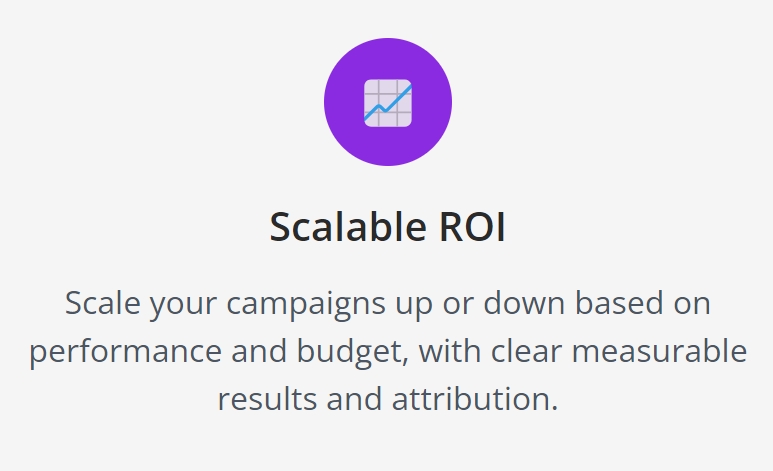Click the word "performance" in the paragraph

pos(116,351)
